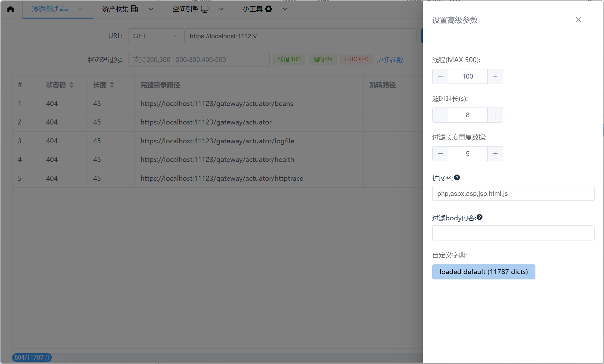Open the 资产收集 menu
Screen dimensions: 604x364
(120, 9)
